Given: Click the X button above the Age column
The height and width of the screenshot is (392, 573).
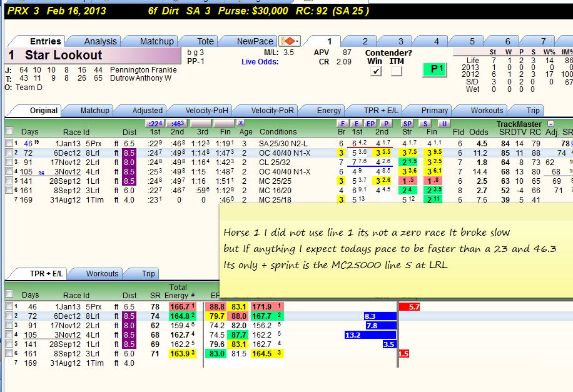Looking at the screenshot, I should [x=240, y=123].
